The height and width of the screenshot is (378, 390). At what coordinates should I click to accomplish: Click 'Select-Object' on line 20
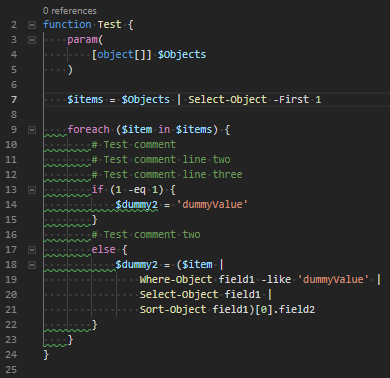tap(179, 295)
